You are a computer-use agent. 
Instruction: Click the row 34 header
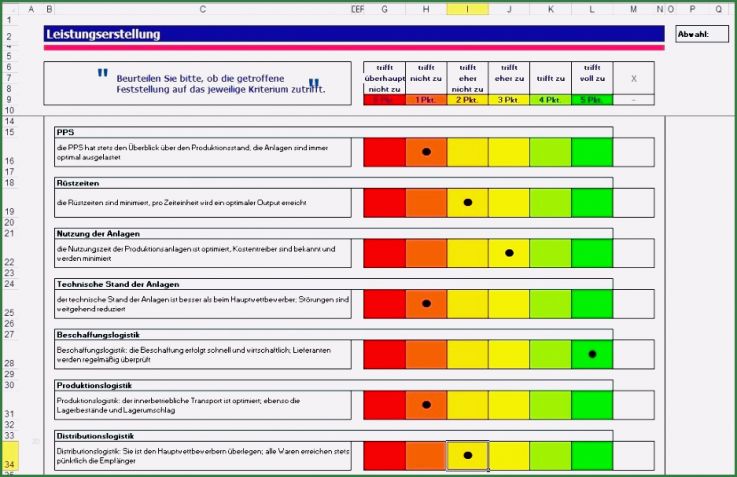click(x=9, y=464)
